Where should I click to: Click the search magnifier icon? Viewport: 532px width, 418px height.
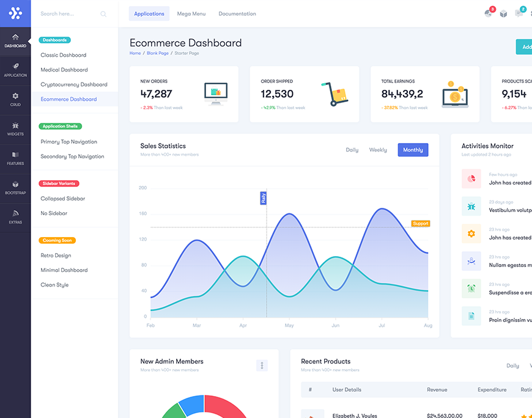[103, 14]
